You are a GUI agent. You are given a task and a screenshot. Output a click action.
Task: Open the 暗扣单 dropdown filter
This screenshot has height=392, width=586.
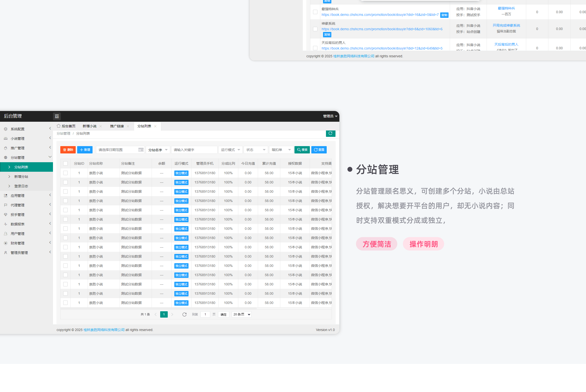[281, 150]
